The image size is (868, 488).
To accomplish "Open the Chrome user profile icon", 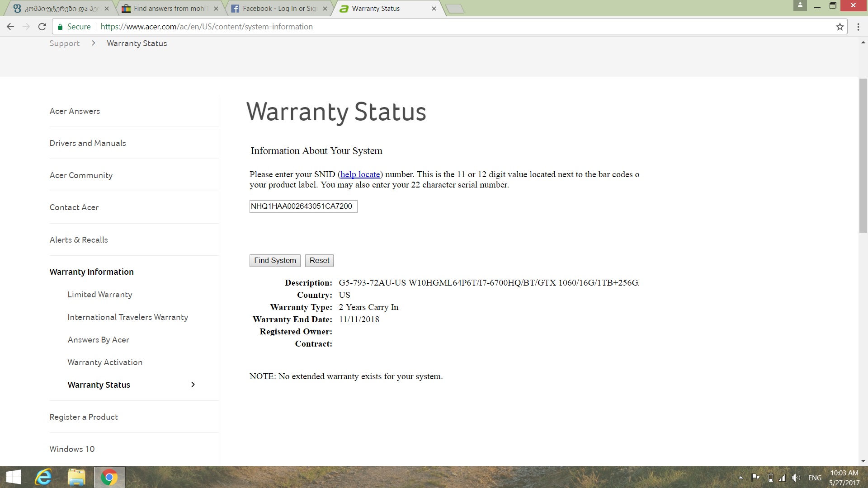I will [x=800, y=5].
